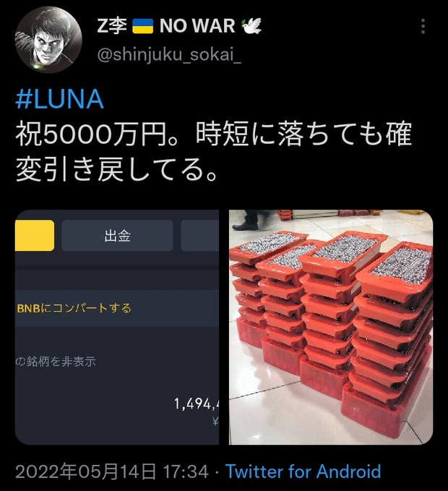Select the BNBにコンバートする link
This screenshot has width=448, height=491.
pos(74,309)
